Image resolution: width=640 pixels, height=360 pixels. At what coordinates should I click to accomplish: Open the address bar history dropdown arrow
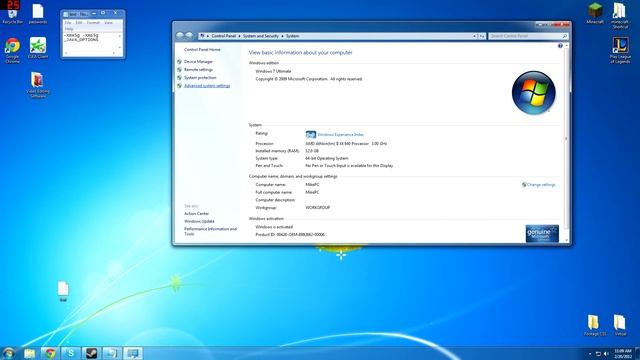[474, 36]
